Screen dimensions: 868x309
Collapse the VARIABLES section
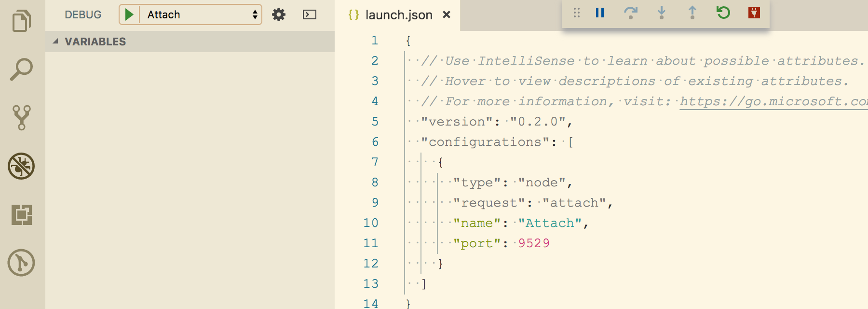pos(56,42)
